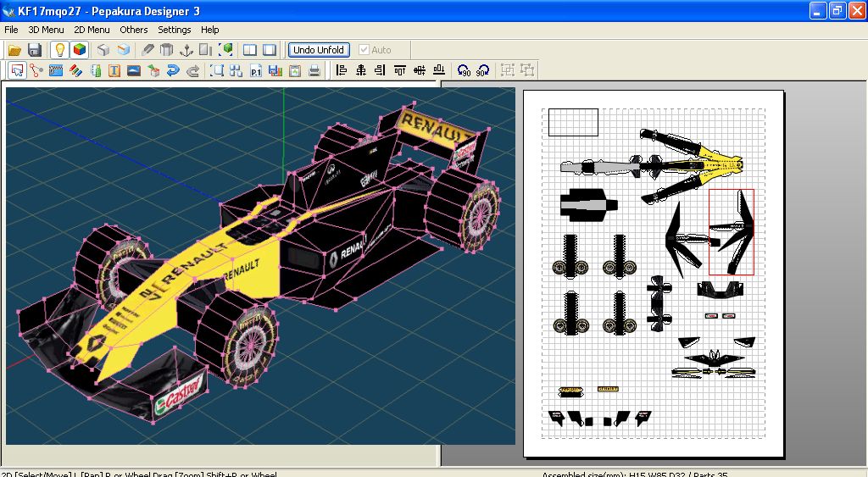Toggle the light bulb lighting switch
868x477 pixels.
(59, 50)
